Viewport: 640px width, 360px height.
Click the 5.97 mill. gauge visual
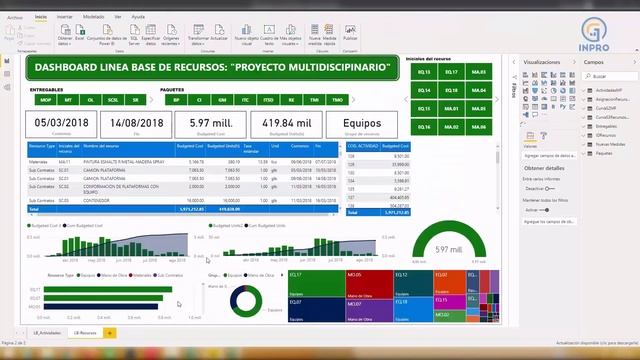pos(449,242)
